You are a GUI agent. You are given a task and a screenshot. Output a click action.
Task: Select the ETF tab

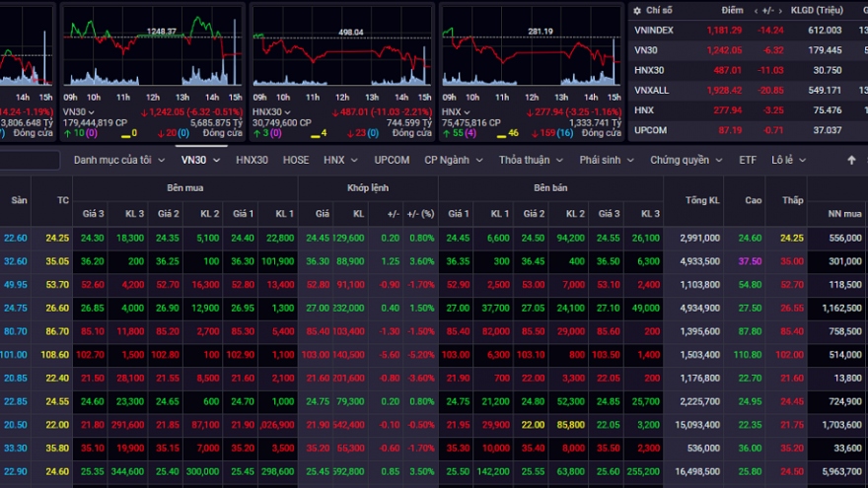tap(748, 160)
